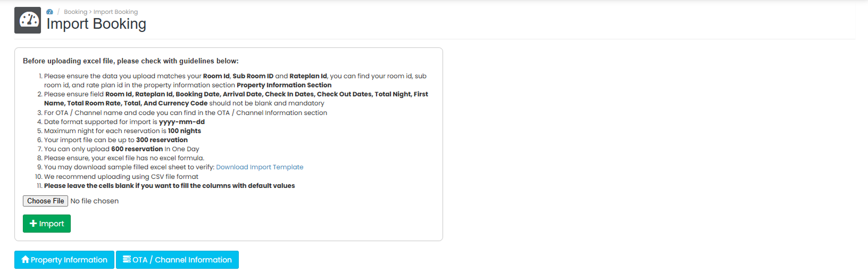Click the '300 reservation' limit text
This screenshot has height=280, width=868.
[x=162, y=140]
